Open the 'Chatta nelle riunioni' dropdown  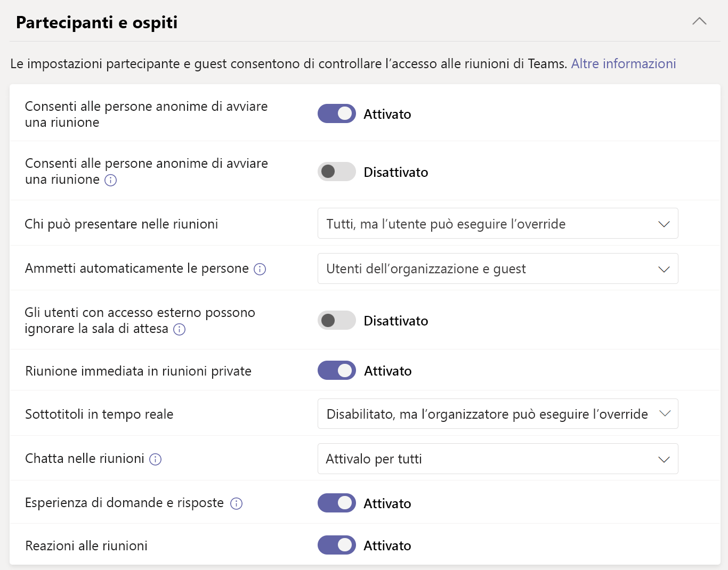pyautogui.click(x=498, y=459)
